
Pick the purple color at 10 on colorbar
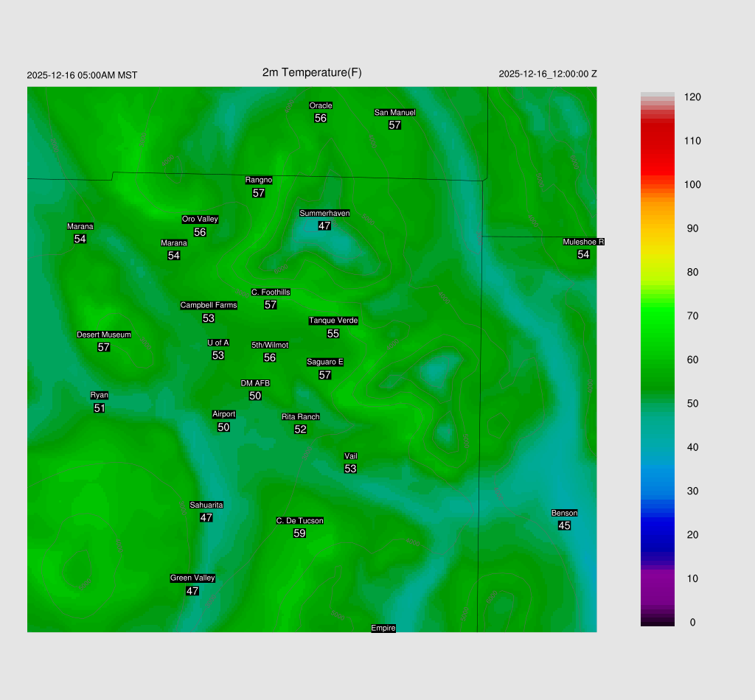(x=657, y=578)
